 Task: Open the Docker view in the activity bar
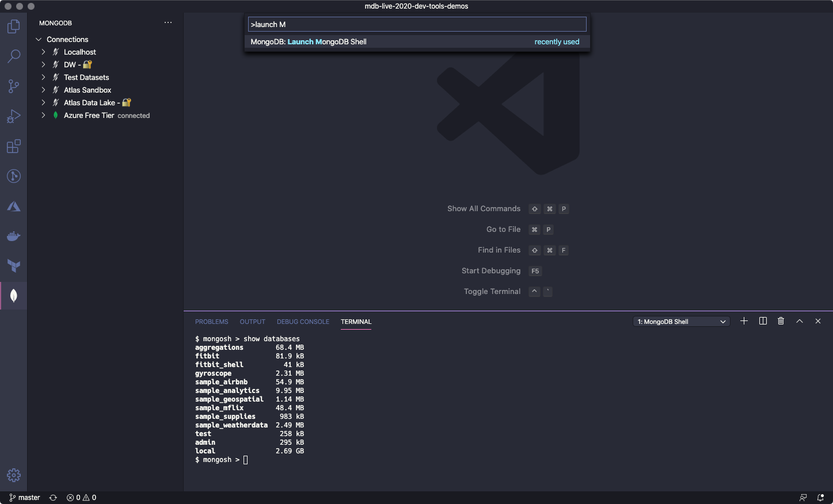pos(13,236)
